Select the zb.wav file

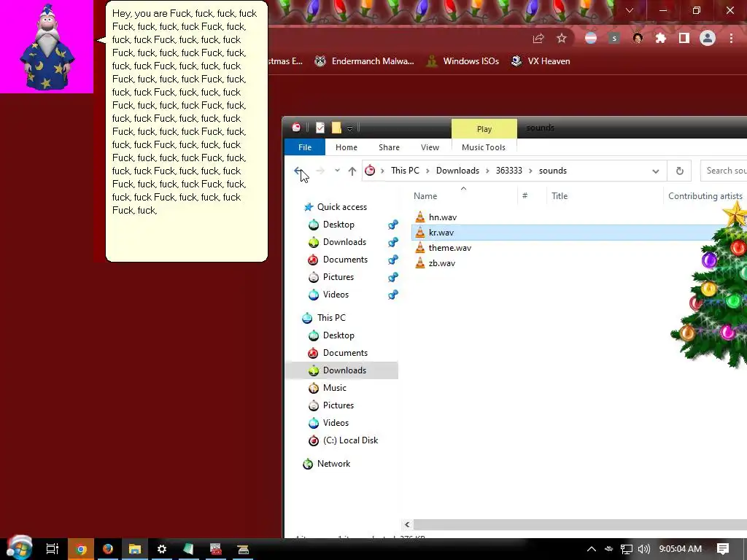pos(441,262)
